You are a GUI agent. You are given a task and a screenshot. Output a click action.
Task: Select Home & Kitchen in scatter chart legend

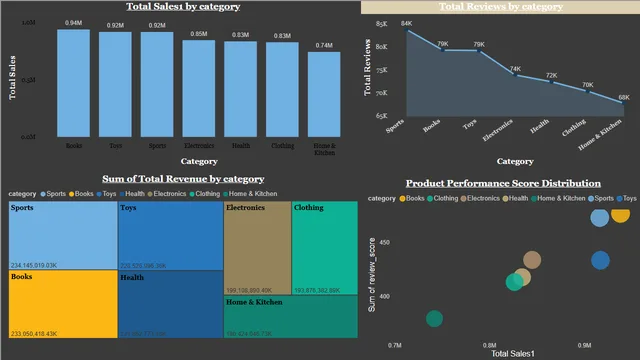[x=558, y=198]
